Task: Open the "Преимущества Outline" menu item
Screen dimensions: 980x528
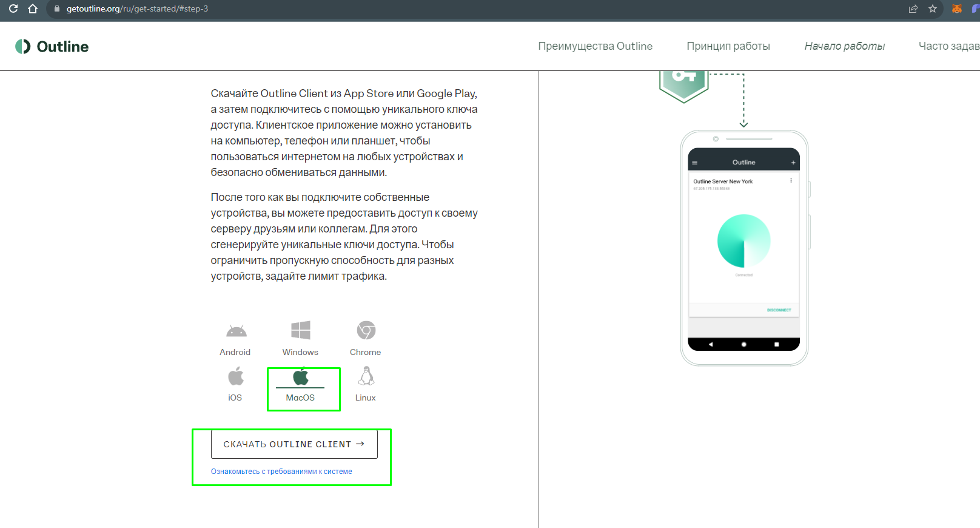Action: coord(595,46)
